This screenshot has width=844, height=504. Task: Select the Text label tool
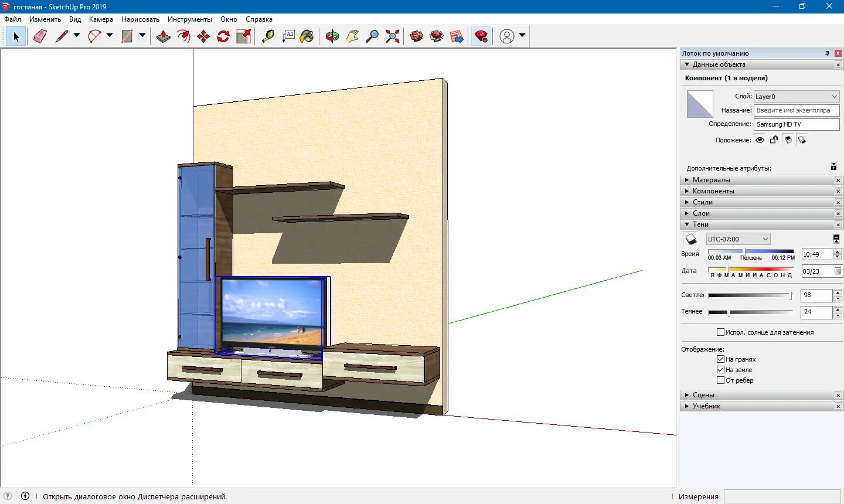pos(288,36)
